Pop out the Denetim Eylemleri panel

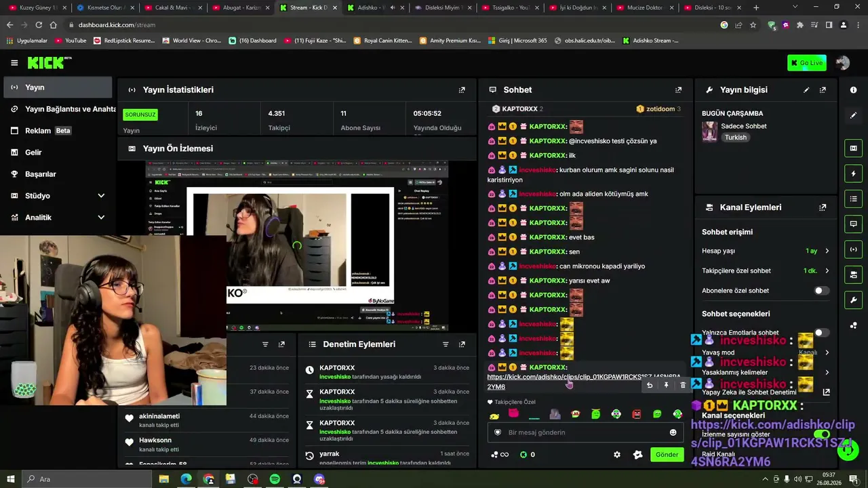[x=462, y=344]
